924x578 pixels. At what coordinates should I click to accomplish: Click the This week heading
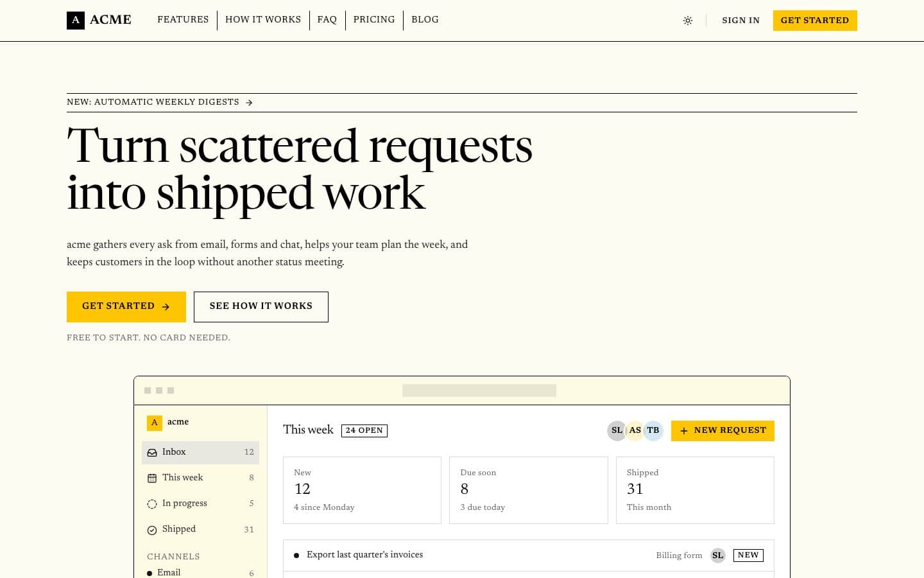308,430
